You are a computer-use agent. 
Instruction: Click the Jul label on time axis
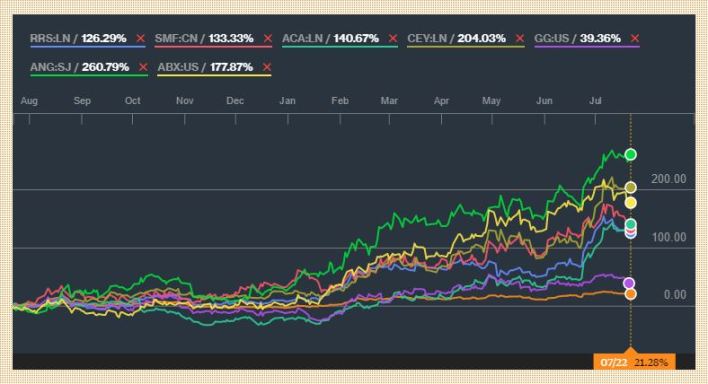[x=595, y=101]
